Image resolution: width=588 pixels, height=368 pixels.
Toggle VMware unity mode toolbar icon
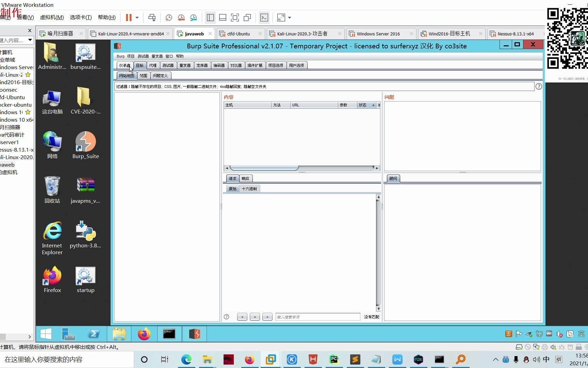(247, 17)
